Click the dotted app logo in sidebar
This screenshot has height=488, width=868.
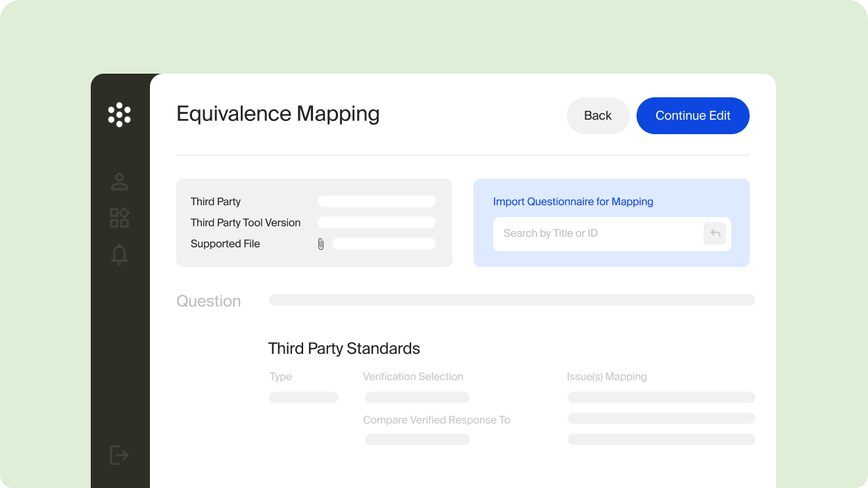pos(119,114)
